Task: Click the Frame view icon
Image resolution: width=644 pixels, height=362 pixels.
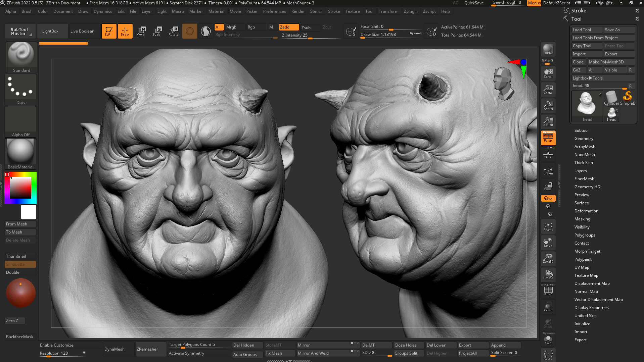Action: pos(548,226)
